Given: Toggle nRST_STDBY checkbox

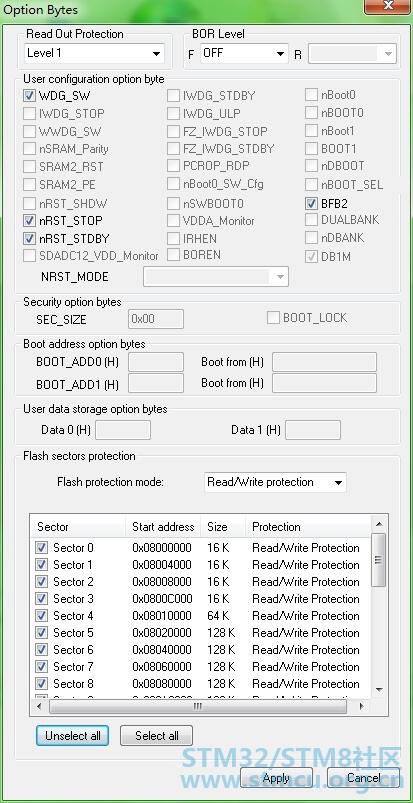Looking at the screenshot, I should tap(29, 238).
